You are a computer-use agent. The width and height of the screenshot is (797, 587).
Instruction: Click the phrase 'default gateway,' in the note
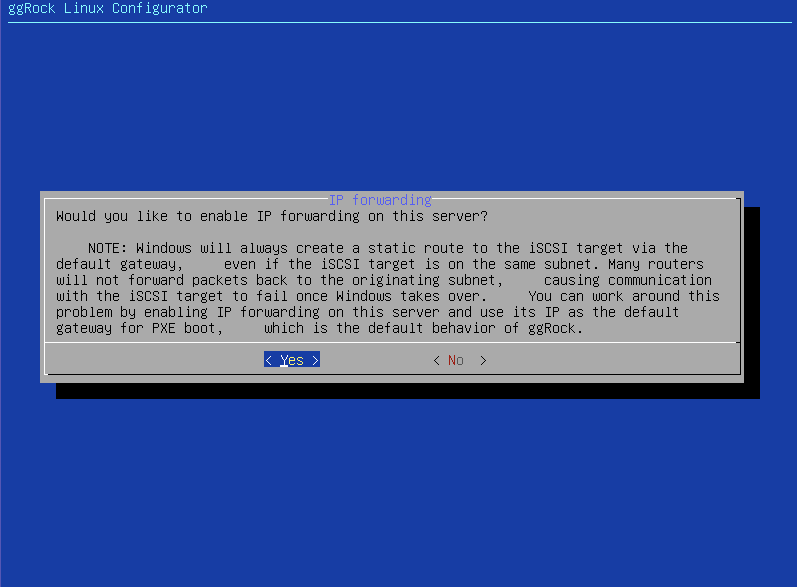pyautogui.click(x=119, y=264)
